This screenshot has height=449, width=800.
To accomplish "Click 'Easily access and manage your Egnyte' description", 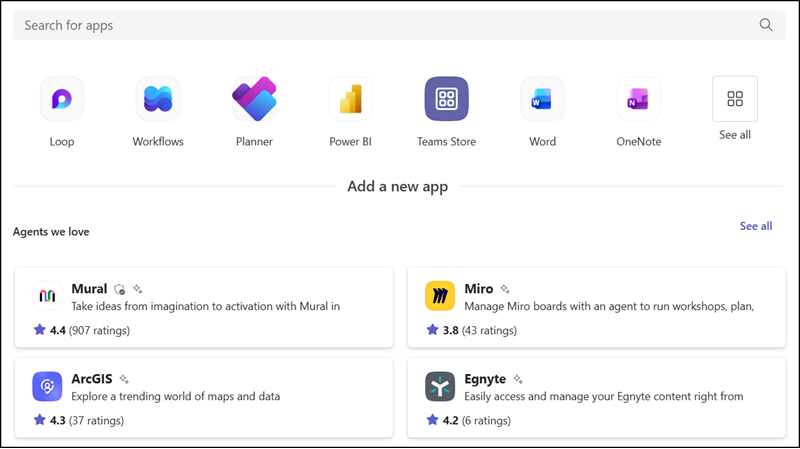I will tap(604, 396).
